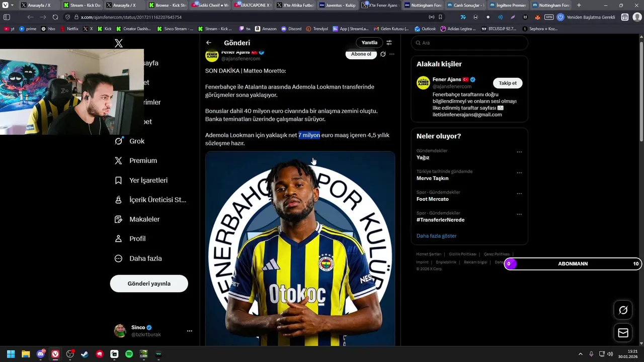The height and width of the screenshot is (362, 644).
Task: Click the Abone ol subscribe button
Action: 361,54
